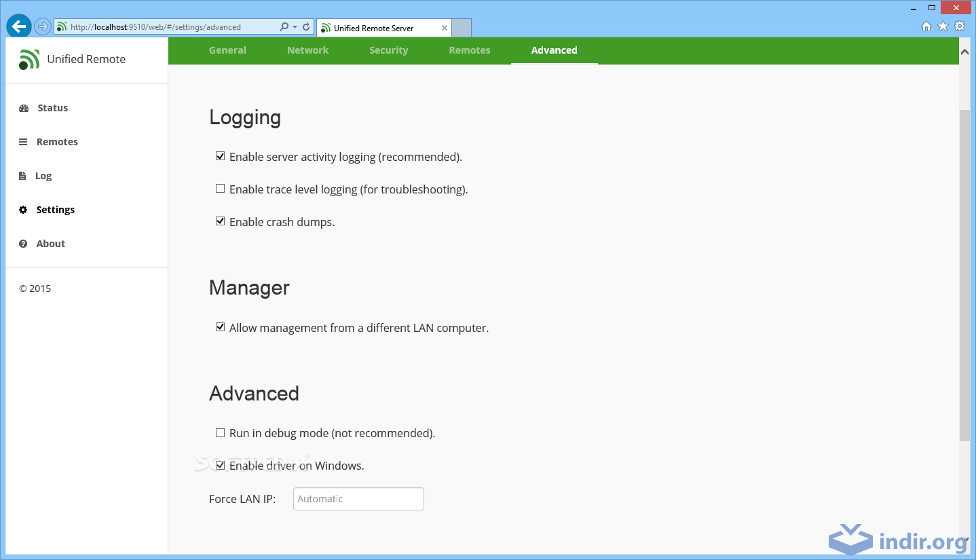
Task: Enable Run in debug mode checkbox
Action: click(x=220, y=432)
